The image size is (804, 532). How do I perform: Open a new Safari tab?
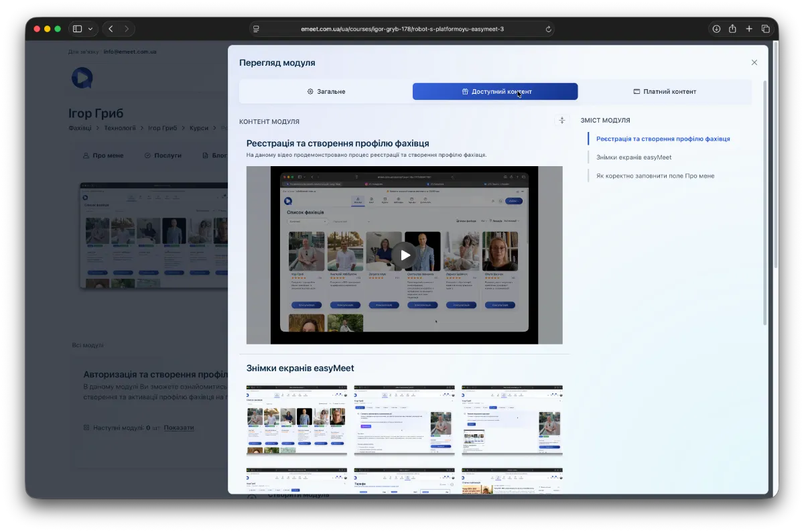[749, 29]
